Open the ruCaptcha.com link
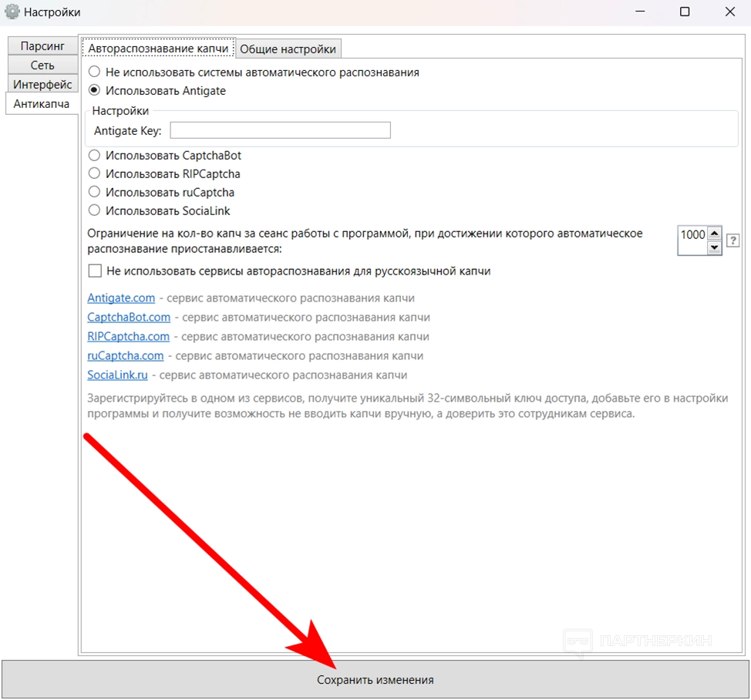The image size is (751, 700). coord(126,355)
